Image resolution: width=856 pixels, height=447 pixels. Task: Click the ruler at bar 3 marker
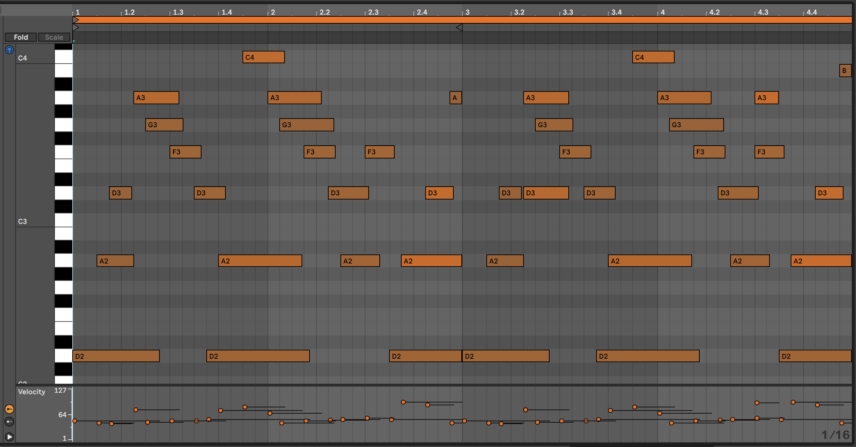click(466, 12)
